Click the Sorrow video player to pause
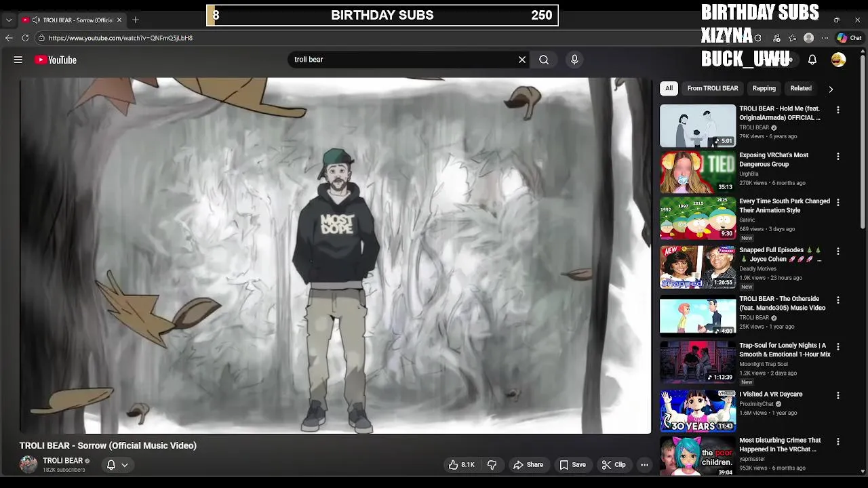 coord(335,256)
